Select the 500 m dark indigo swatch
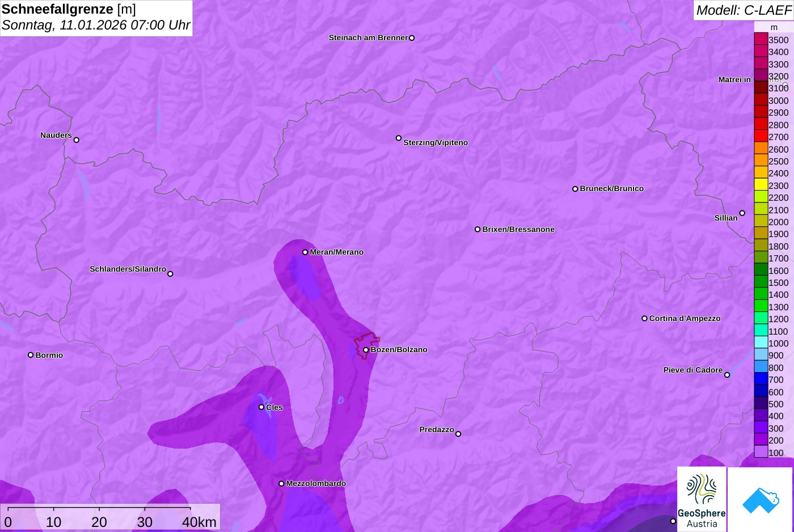Viewport: 794px width, 532px height. tap(761, 404)
